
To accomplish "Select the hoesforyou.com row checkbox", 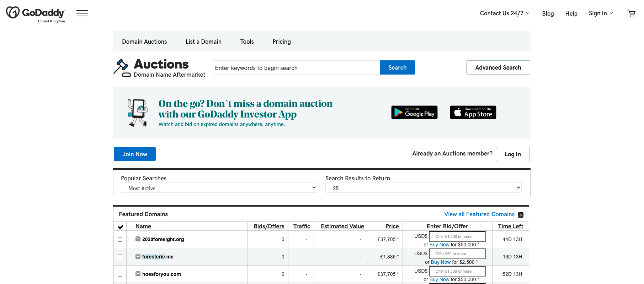I will pyautogui.click(x=120, y=274).
